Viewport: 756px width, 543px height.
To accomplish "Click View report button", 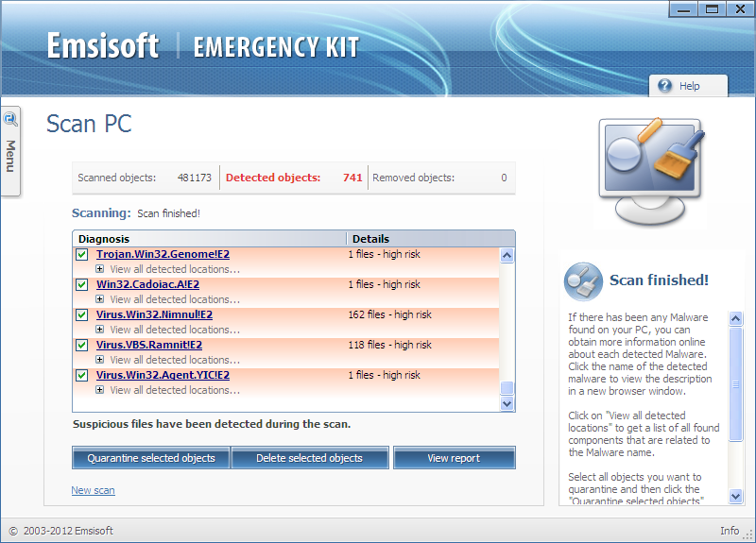I will tap(455, 458).
